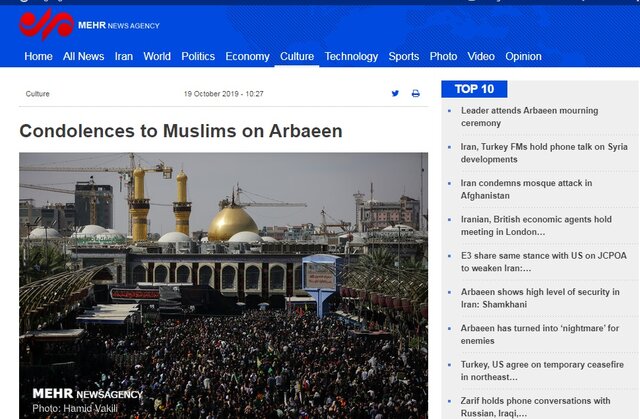Click the Opinion menu item
640x419 pixels.
pos(523,57)
